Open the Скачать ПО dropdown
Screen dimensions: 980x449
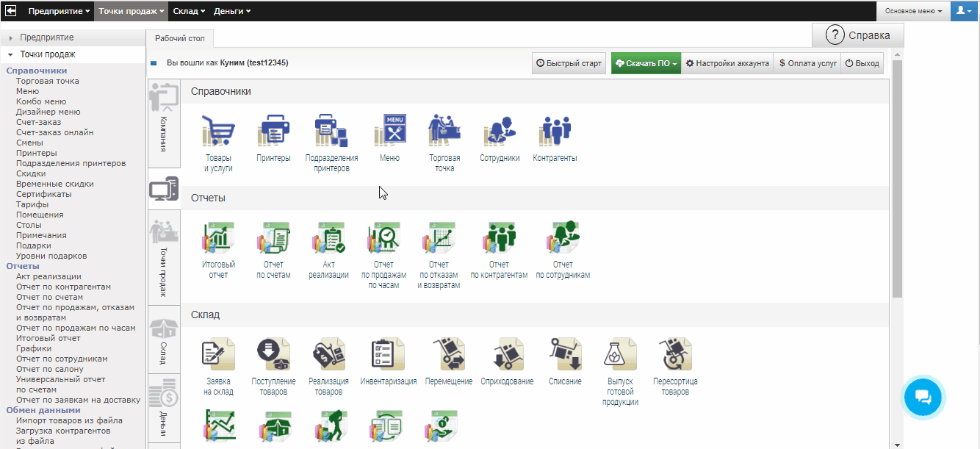click(646, 64)
